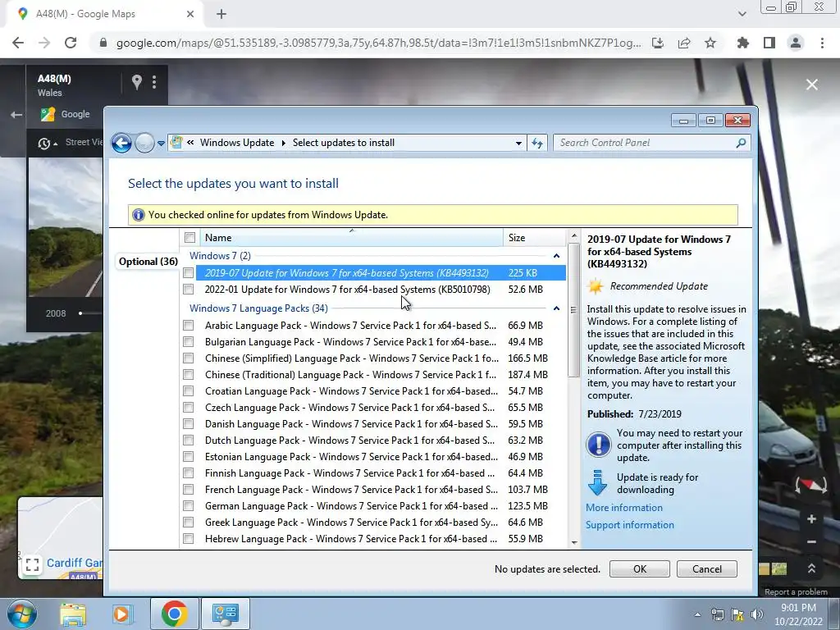Collapse the Windows 7 Language Packs group
Image resolution: width=840 pixels, height=630 pixels.
[556, 308]
